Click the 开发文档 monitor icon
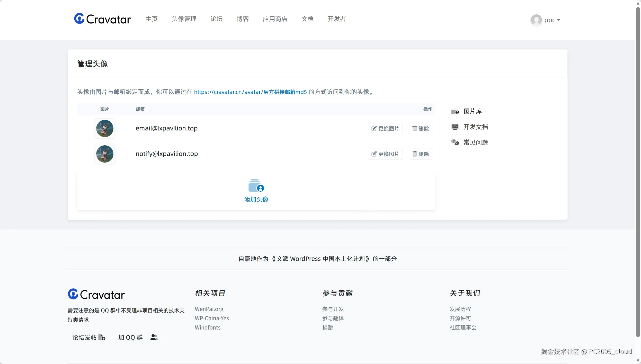The image size is (641, 364). 455,127
